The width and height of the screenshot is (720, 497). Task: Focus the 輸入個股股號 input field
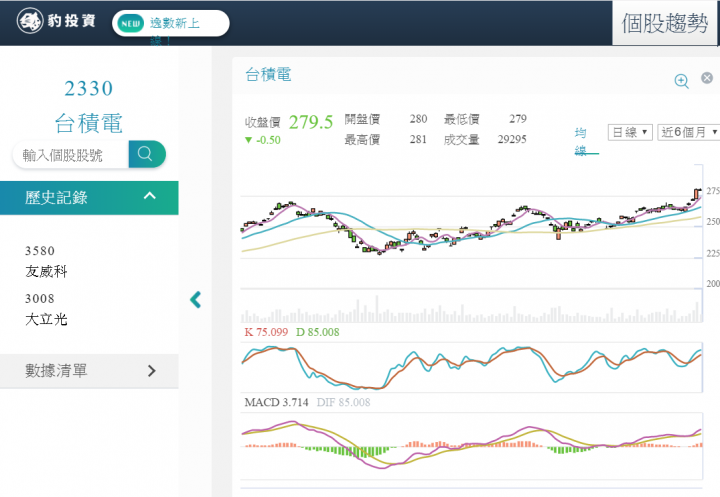[71, 155]
